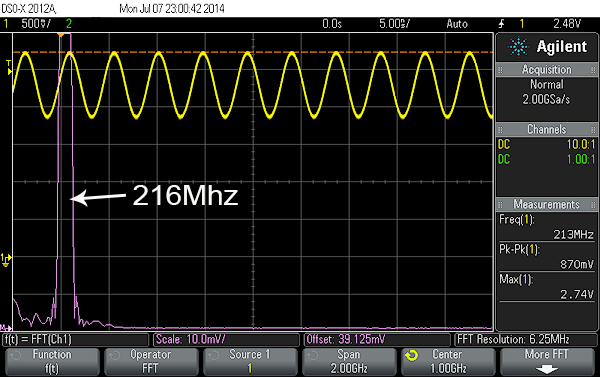Click the 2.48V trigger level value
The width and height of the screenshot is (600, 377).
567,24
